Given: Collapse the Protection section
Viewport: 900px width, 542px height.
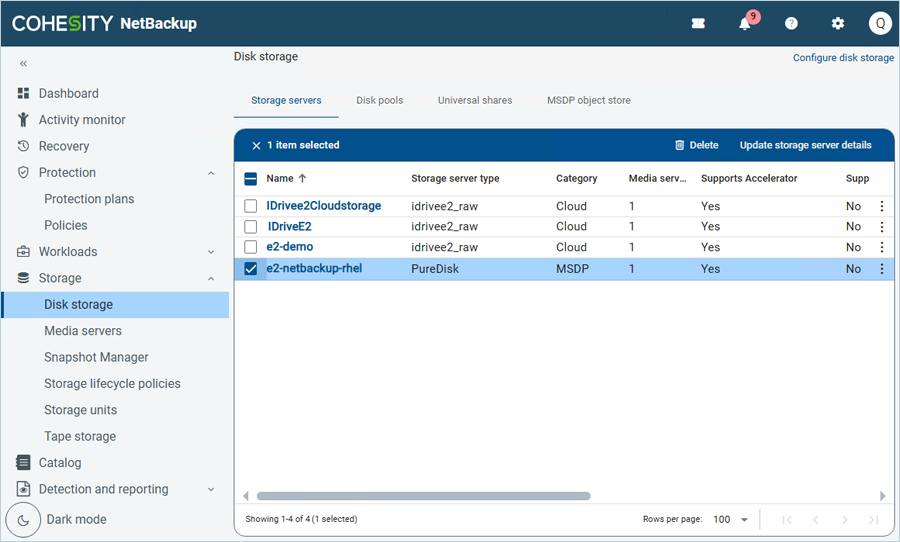Looking at the screenshot, I should tap(211, 173).
